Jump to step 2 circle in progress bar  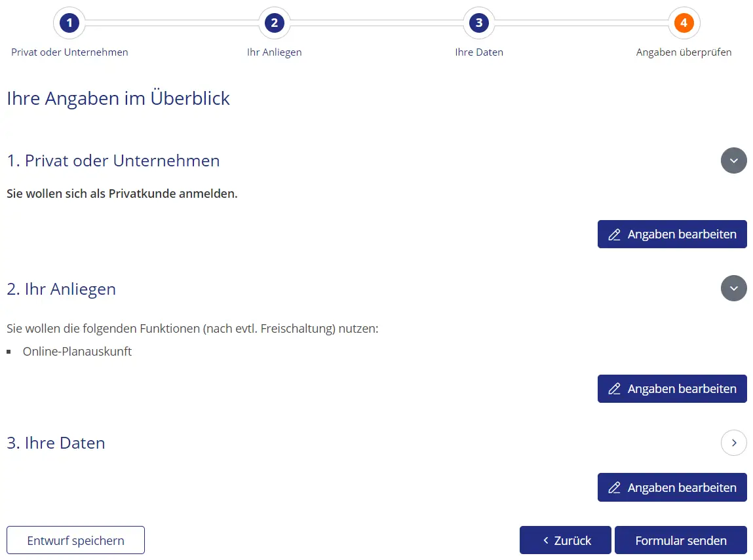274,24
